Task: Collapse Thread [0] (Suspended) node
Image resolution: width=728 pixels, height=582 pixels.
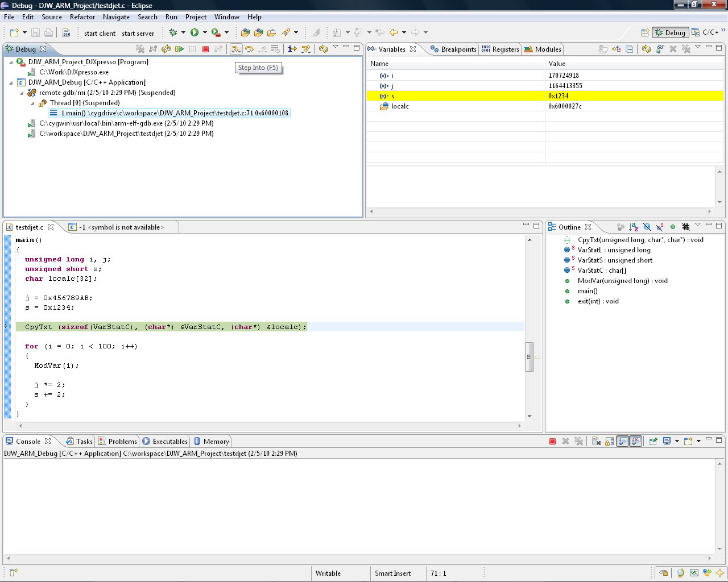Action: [32, 103]
